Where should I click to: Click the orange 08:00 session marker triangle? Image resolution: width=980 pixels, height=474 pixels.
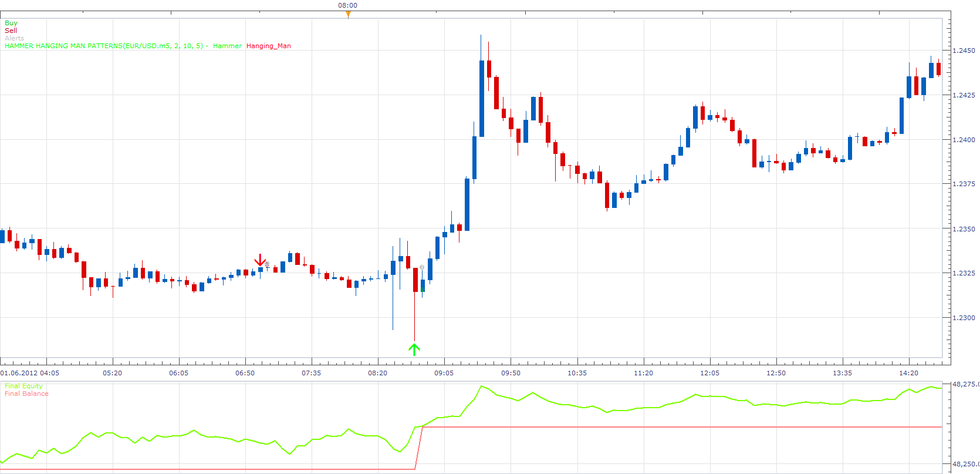point(348,14)
